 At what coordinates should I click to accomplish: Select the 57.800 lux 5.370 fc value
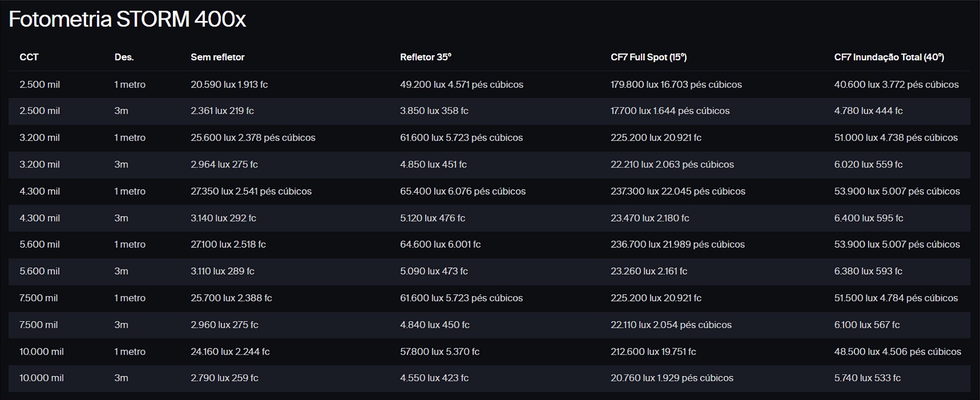[x=439, y=351]
